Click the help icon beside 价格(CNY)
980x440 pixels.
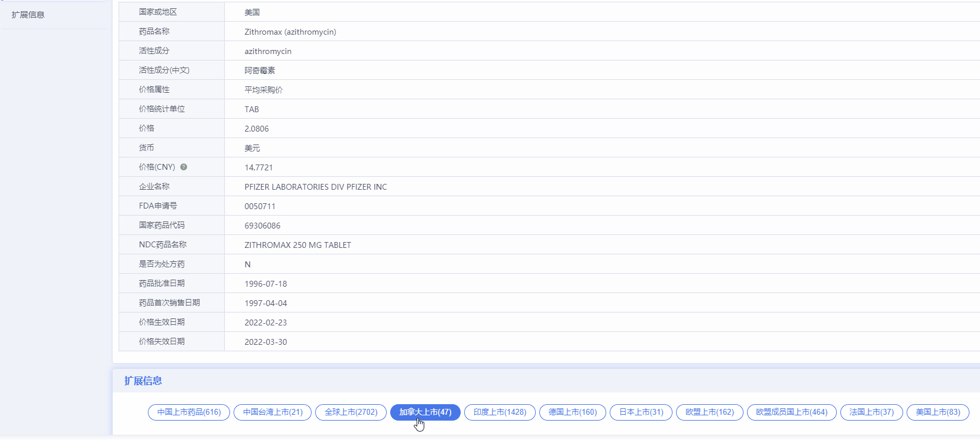pyautogui.click(x=184, y=167)
